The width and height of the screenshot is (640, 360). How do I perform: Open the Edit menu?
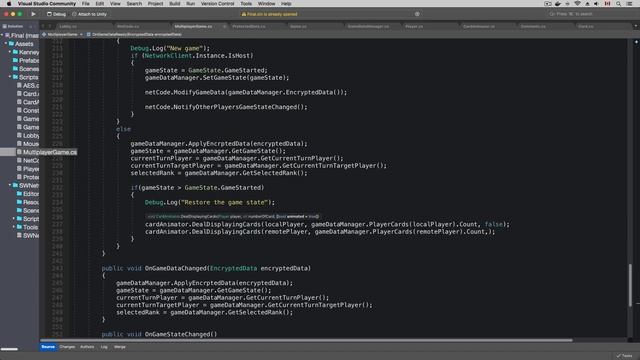tap(100, 3)
